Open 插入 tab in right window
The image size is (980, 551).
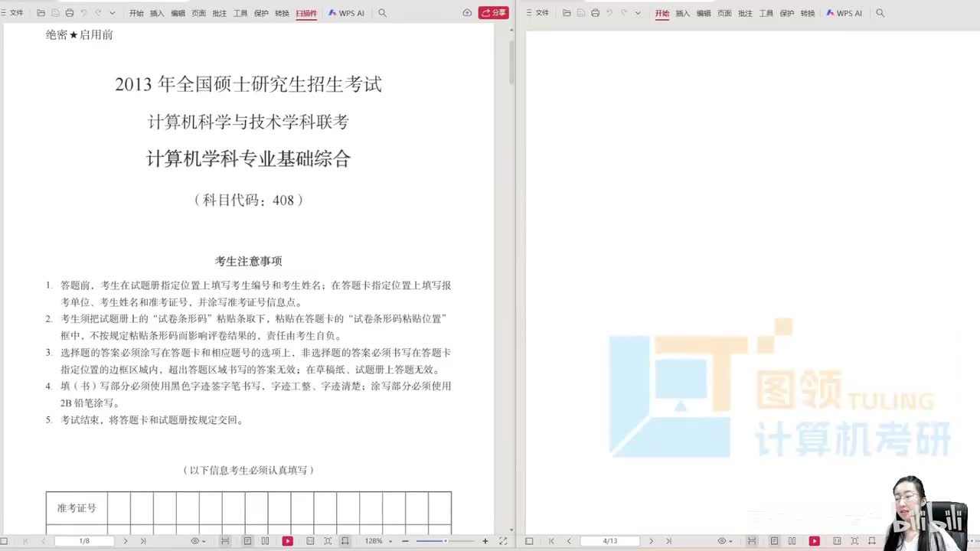683,13
